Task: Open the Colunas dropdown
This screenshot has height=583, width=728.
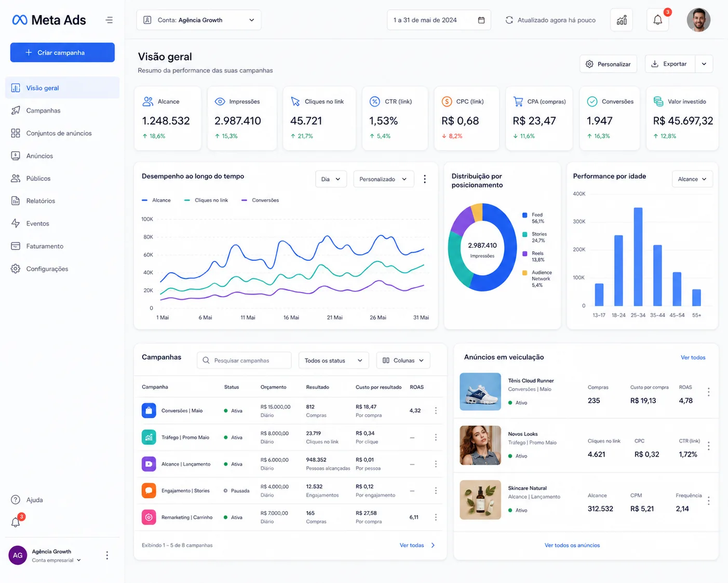Action: pyautogui.click(x=403, y=361)
